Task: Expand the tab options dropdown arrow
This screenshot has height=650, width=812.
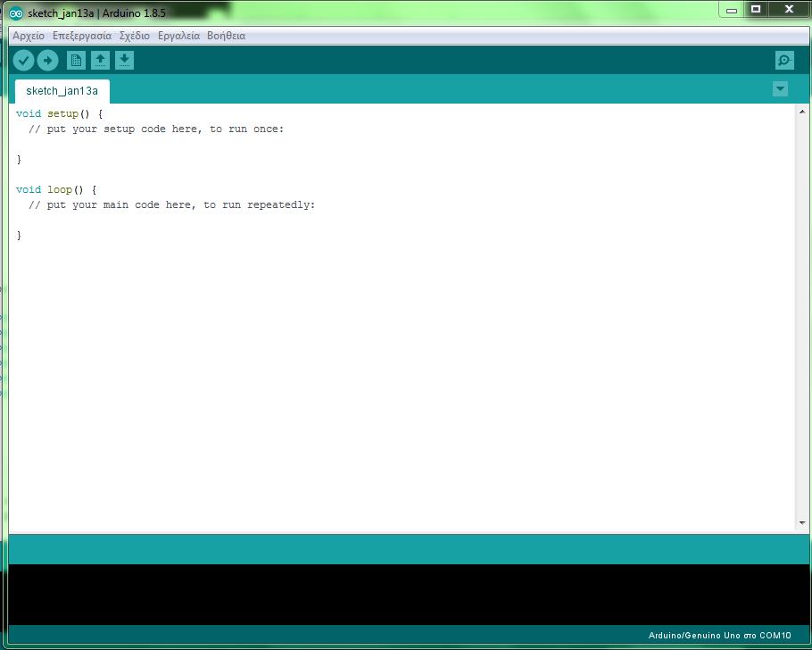Action: tap(781, 89)
